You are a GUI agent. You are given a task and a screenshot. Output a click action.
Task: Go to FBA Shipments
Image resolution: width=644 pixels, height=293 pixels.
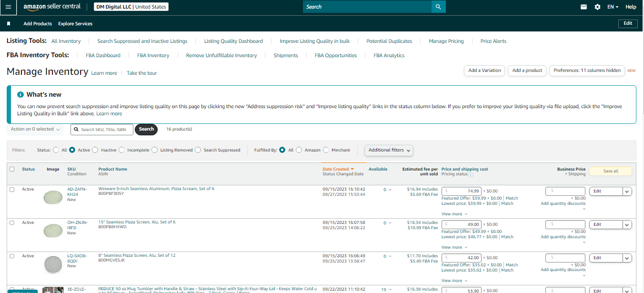pyautogui.click(x=286, y=56)
